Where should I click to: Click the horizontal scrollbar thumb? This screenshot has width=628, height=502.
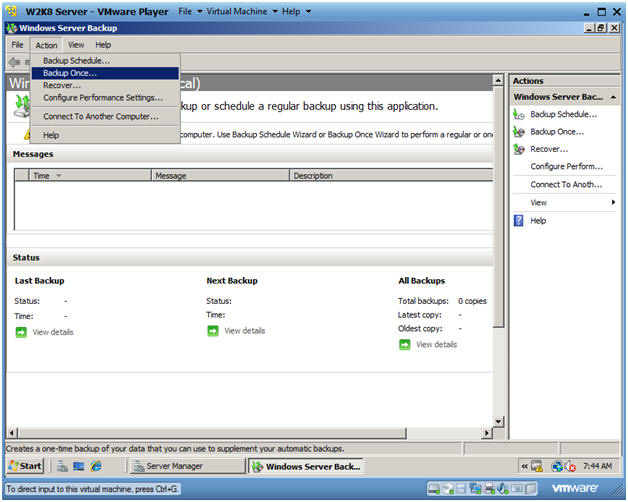coord(212,433)
